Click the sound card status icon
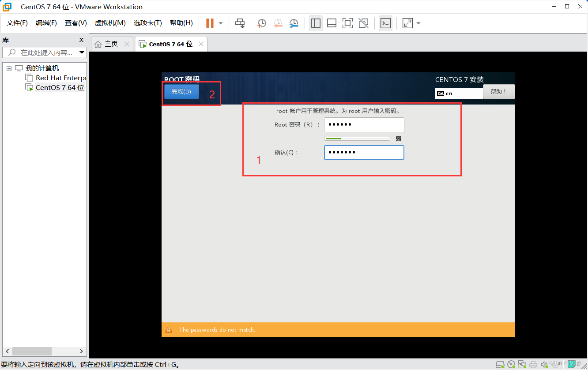The image size is (588, 370). [544, 364]
